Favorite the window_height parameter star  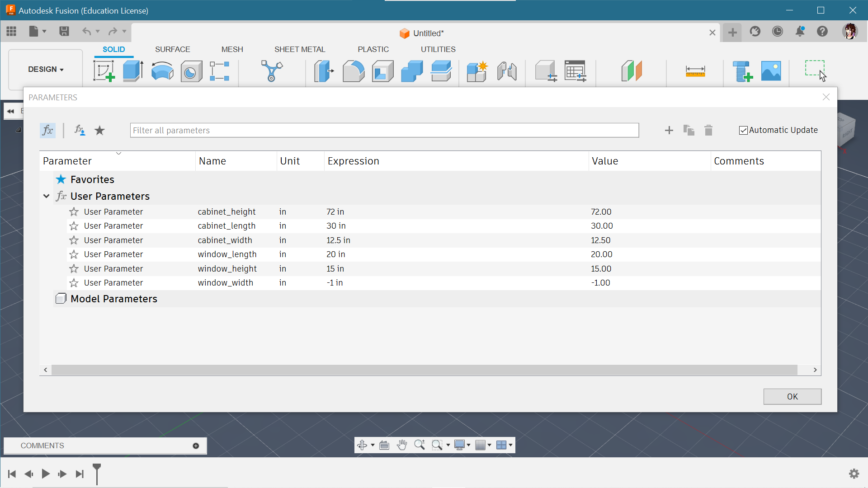click(74, 269)
